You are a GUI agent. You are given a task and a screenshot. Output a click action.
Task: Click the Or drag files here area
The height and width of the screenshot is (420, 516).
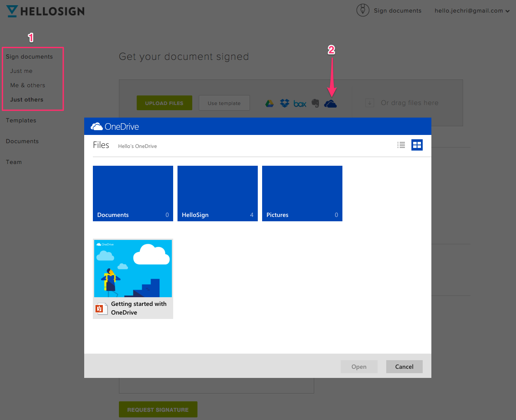coord(409,103)
